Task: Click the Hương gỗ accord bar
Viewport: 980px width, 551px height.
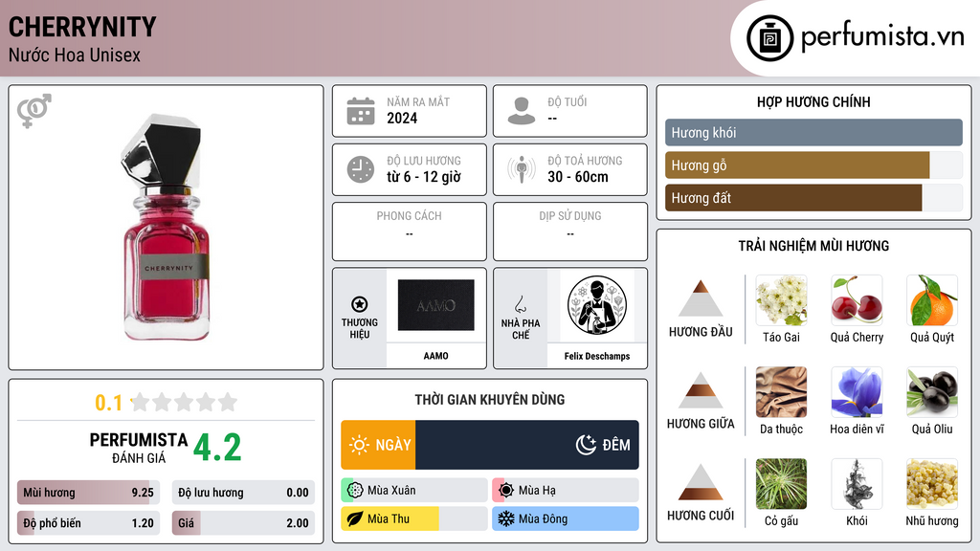Action: [x=813, y=165]
